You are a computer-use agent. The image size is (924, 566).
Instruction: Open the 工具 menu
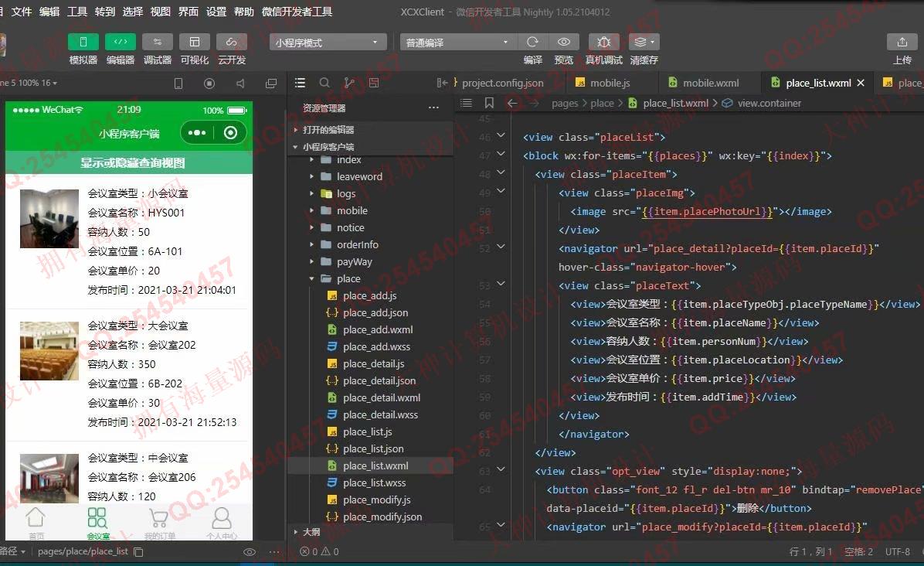[x=77, y=12]
